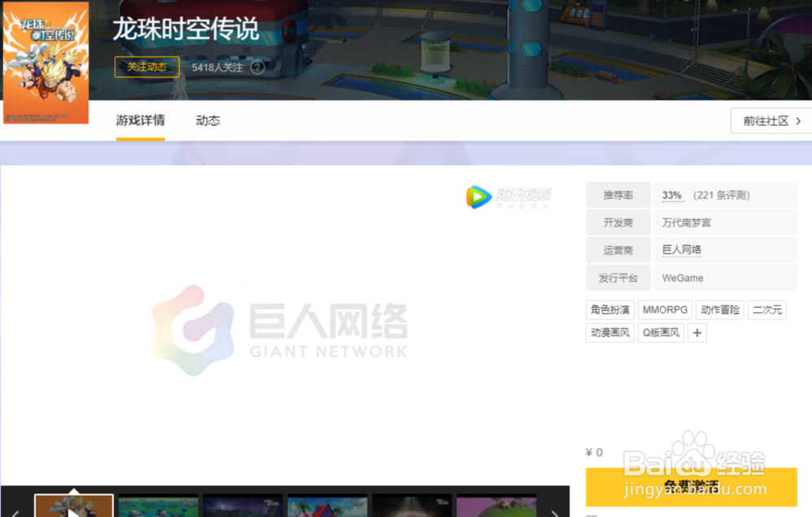Select the second screenshot thumbnail in the carousel
Screen dimensions: 812x517
click(x=158, y=506)
